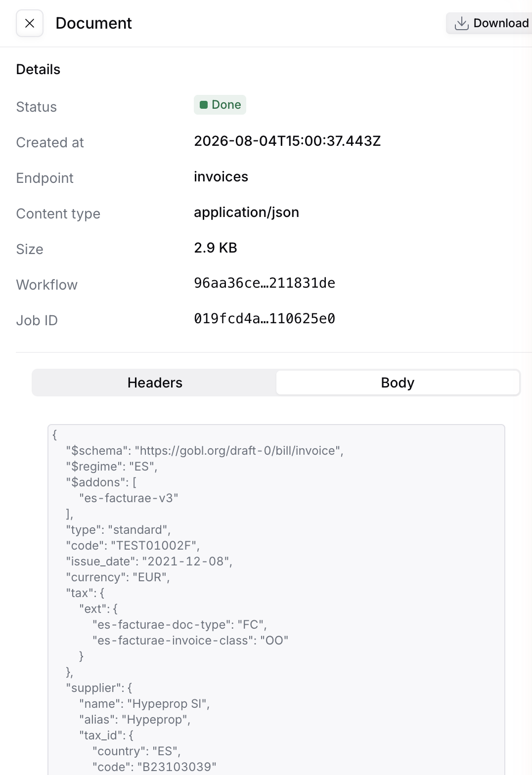Click the Status label
532x775 pixels.
[x=37, y=107]
